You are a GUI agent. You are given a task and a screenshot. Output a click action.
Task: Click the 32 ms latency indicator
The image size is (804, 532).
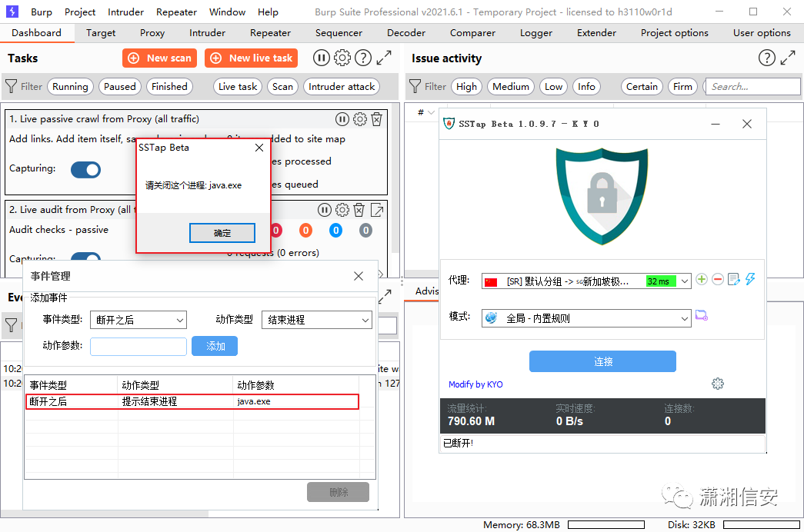click(x=661, y=281)
